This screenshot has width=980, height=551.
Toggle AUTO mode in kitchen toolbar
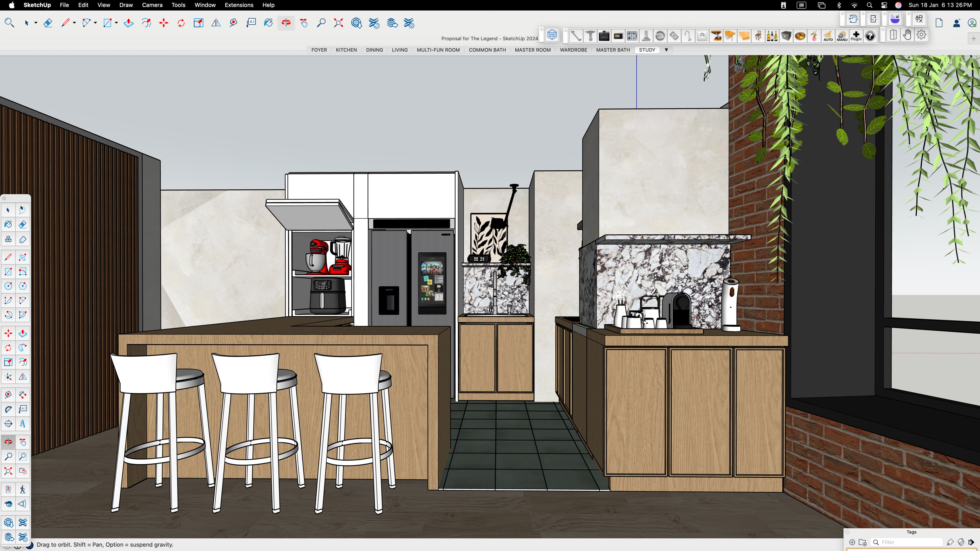828,36
